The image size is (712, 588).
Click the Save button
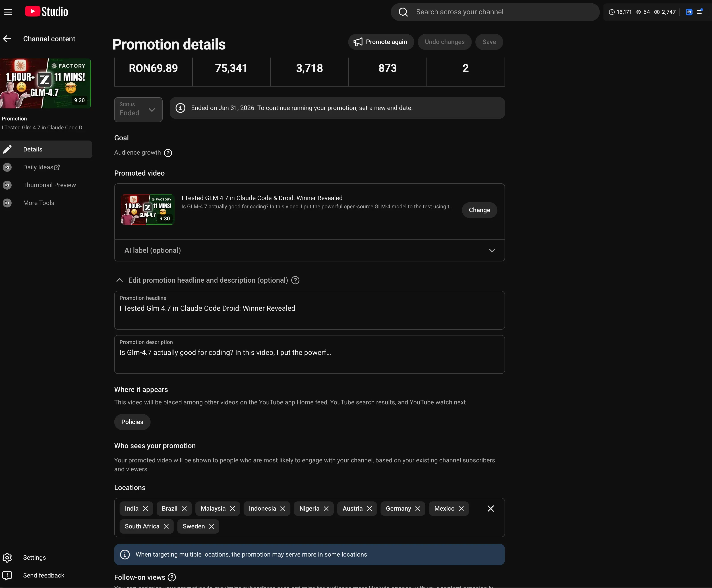tap(489, 42)
